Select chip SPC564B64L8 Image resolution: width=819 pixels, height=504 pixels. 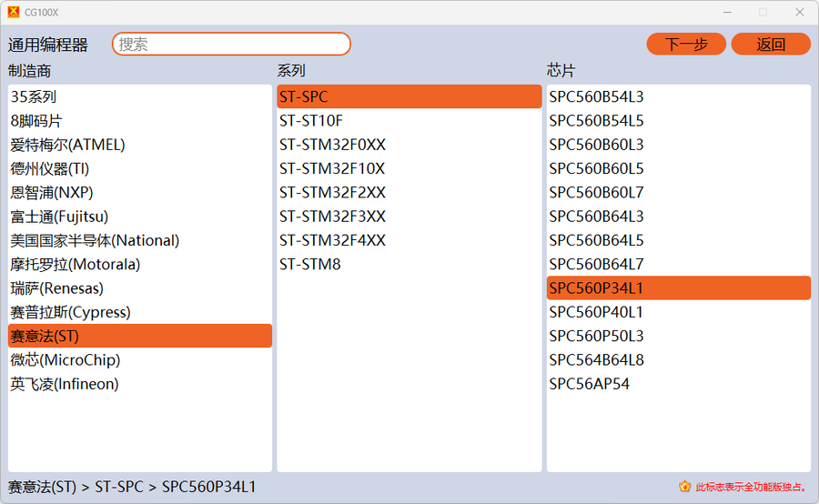596,360
